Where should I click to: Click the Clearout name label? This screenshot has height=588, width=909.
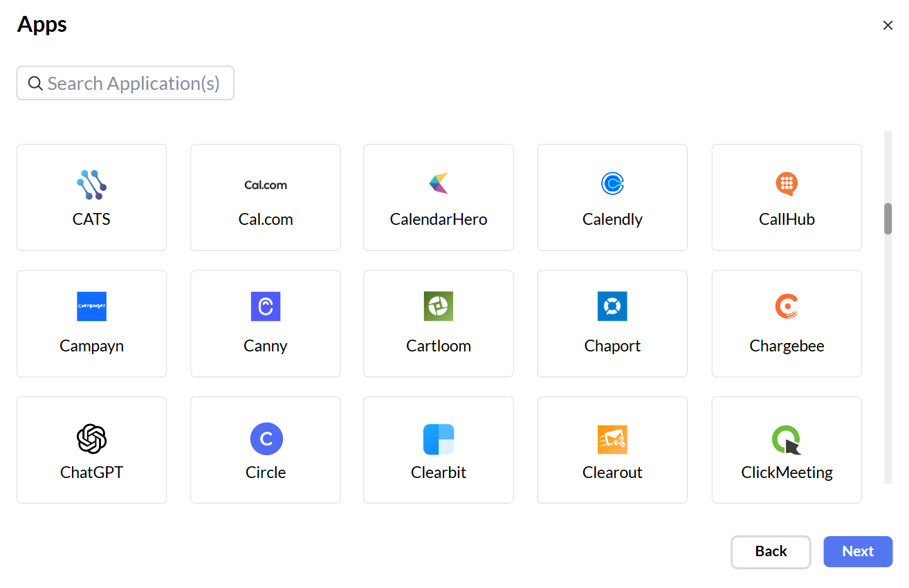[x=612, y=472]
